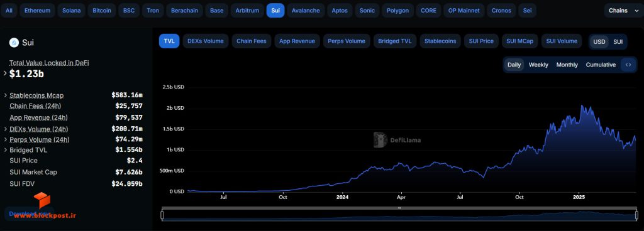Expand Total Value Locked in DeFi details
Screen dimensions: 644x231
(5, 73)
